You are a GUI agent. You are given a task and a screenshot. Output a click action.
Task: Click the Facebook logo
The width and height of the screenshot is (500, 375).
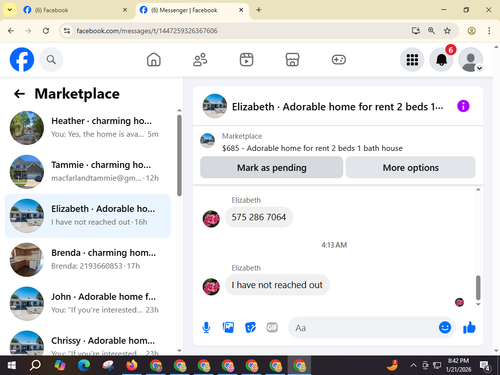pos(22,60)
